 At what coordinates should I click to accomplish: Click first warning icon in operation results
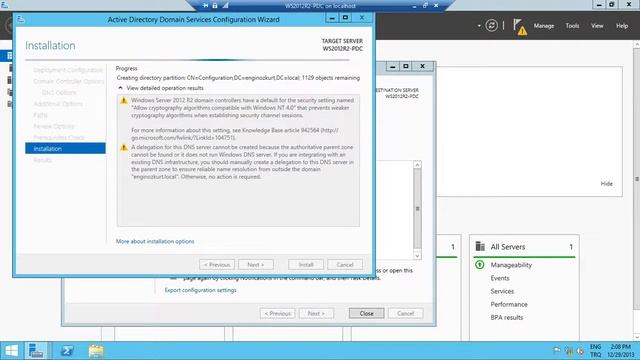(x=124, y=100)
